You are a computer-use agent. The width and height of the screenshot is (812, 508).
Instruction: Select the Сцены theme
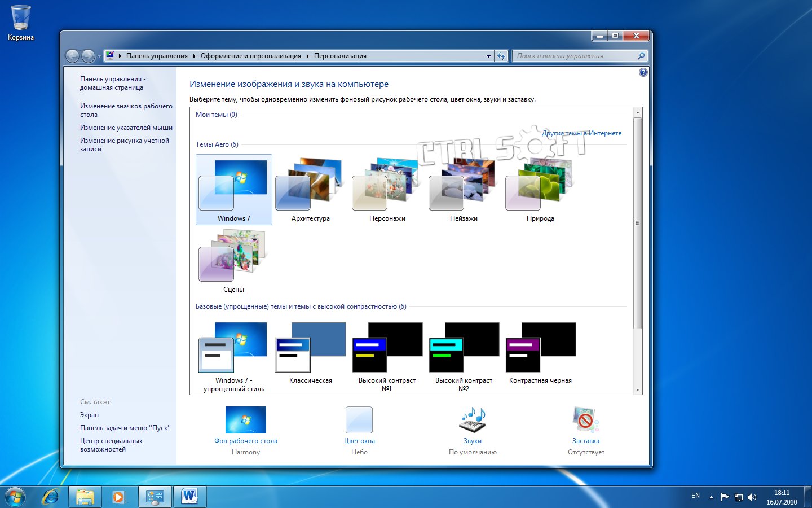pyautogui.click(x=234, y=260)
